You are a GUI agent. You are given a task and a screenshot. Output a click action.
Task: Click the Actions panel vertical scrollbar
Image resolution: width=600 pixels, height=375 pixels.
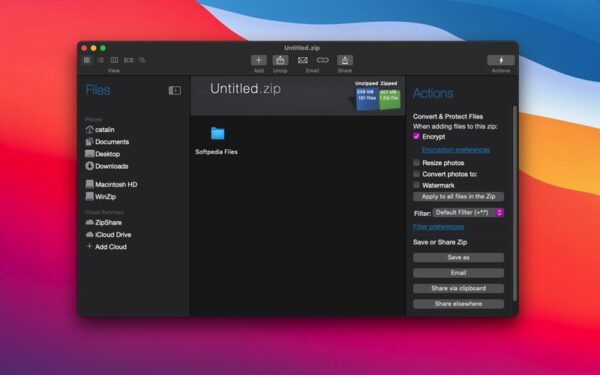pyautogui.click(x=515, y=204)
